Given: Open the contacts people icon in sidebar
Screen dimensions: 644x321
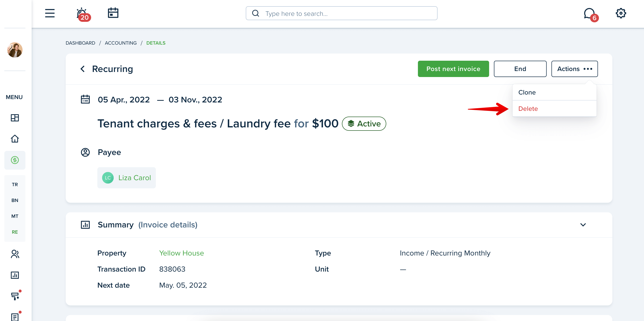Looking at the screenshot, I should pyautogui.click(x=15, y=254).
